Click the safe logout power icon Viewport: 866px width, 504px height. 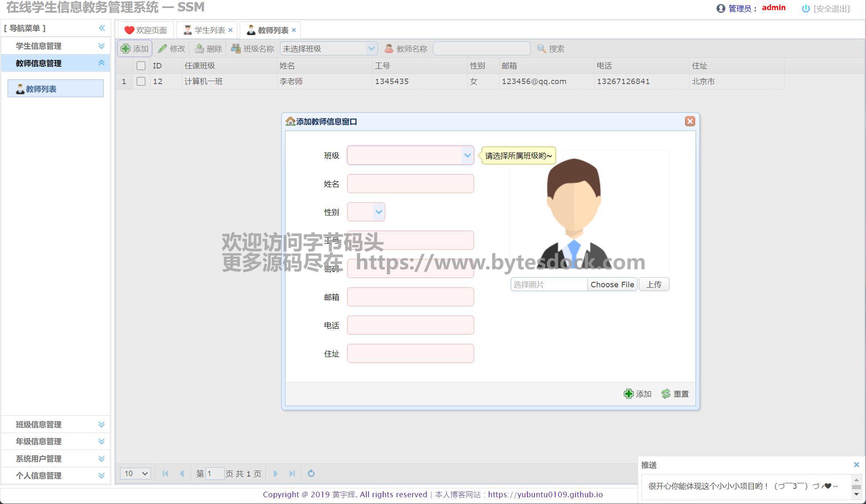pos(806,8)
